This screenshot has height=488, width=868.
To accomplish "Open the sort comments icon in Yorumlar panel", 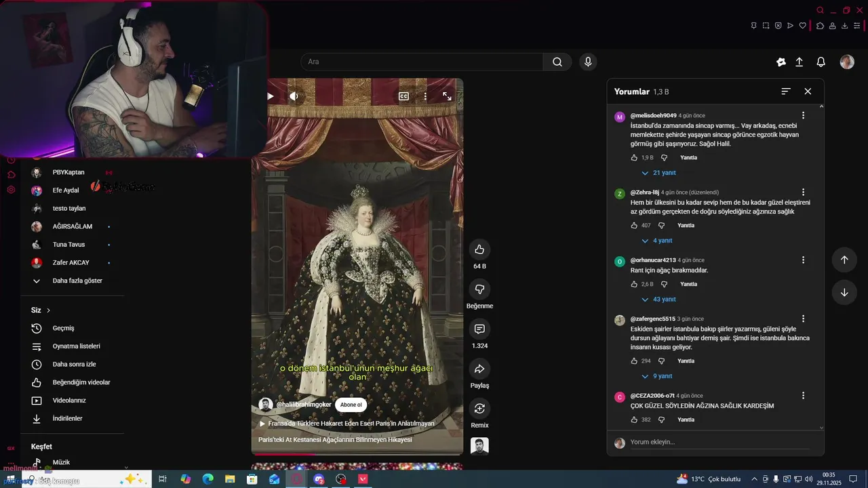I will tap(786, 91).
